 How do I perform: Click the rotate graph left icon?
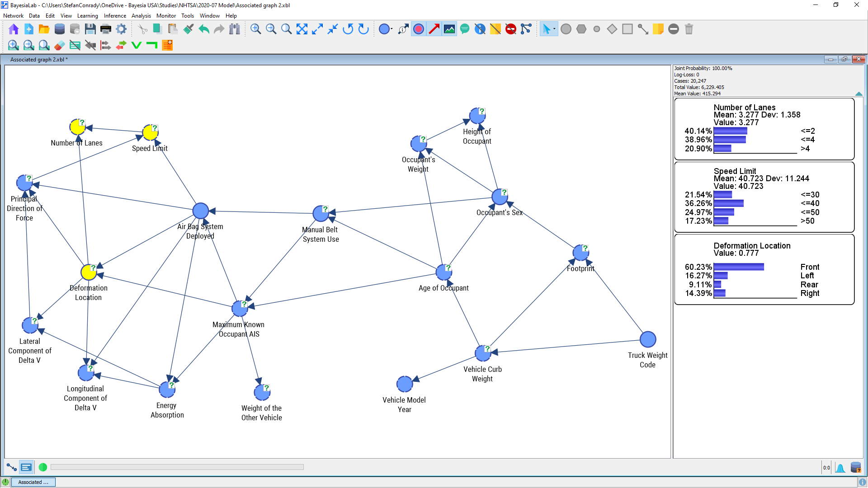click(x=348, y=29)
